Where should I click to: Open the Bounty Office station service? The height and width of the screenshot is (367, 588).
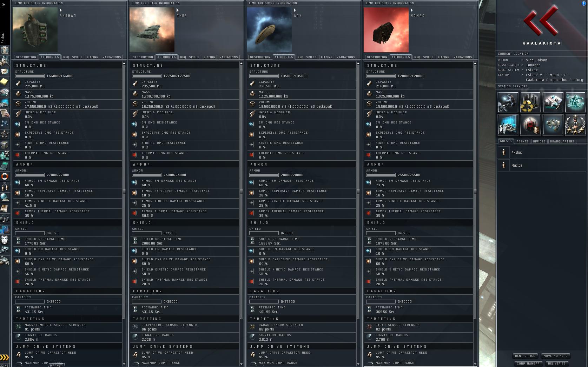pos(530,125)
